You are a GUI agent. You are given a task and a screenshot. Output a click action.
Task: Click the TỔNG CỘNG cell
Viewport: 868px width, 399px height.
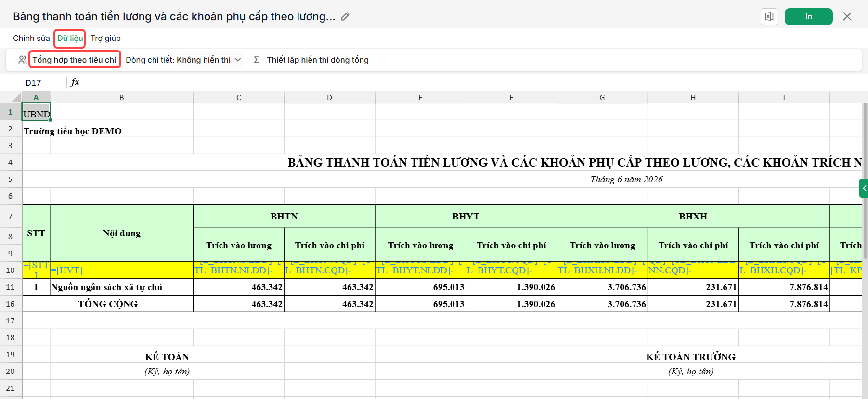click(108, 304)
